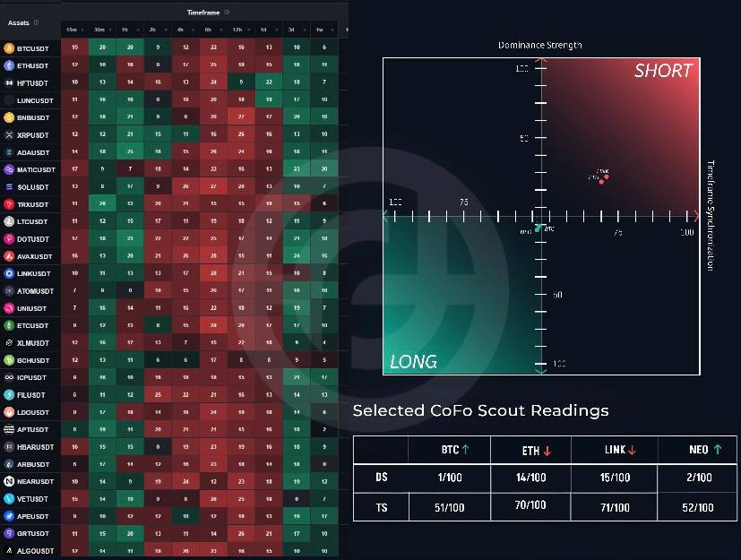Viewport: 741px width, 560px height.
Task: Click the Bitcoin Cash icon beside BCHUSDT
Action: (9, 360)
